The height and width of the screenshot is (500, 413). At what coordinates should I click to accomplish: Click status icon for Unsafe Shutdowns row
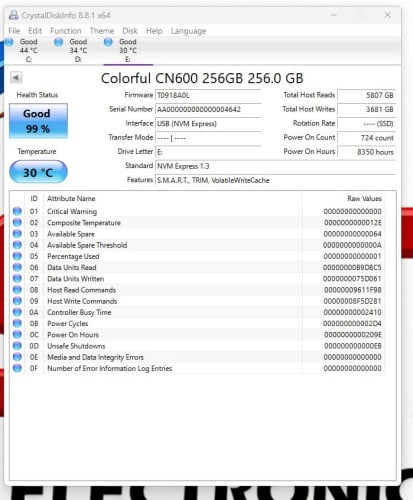[17, 346]
